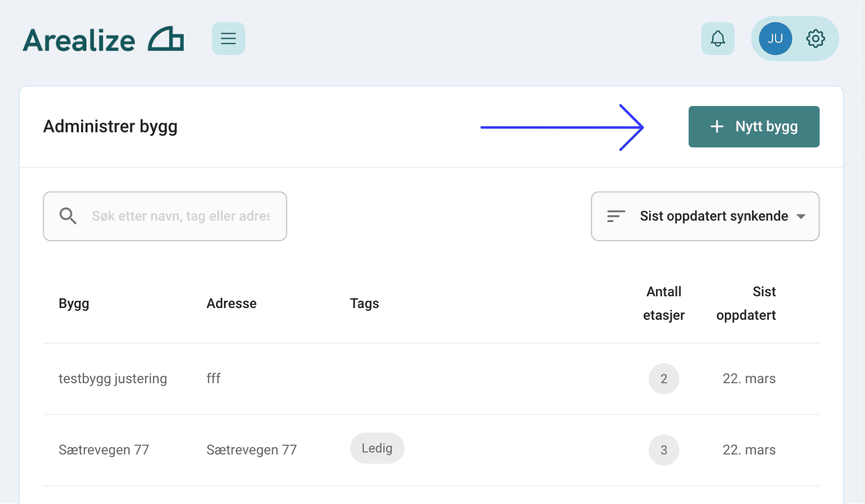This screenshot has height=504, width=865.
Task: Click the Antall etasjer column header
Action: coord(663,304)
